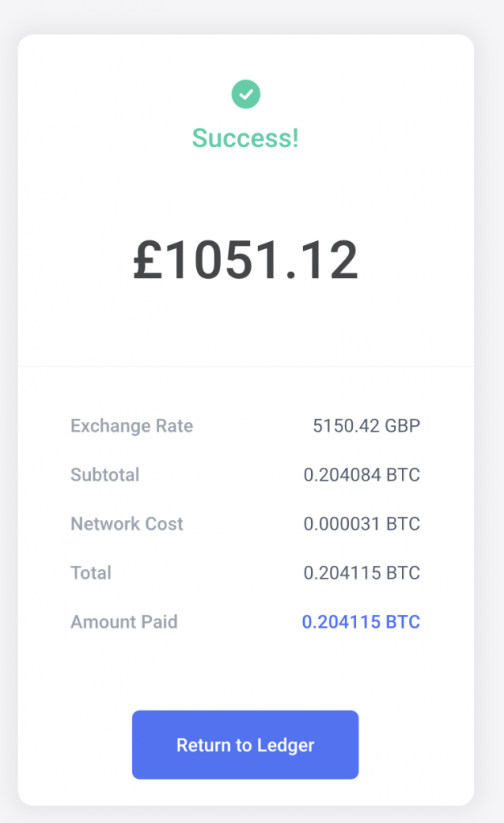Screen dimensions: 504x823
Task: Click the Network Cost label
Action: 127,524
